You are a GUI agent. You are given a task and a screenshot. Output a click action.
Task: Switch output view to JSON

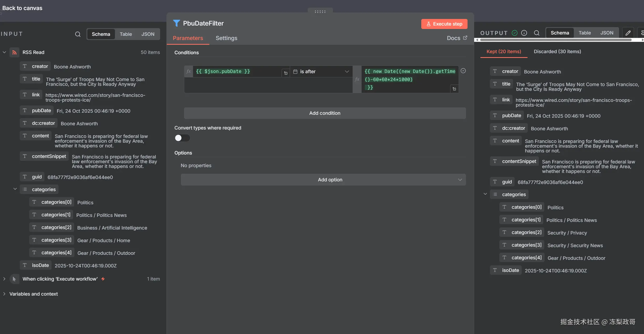coord(607,33)
